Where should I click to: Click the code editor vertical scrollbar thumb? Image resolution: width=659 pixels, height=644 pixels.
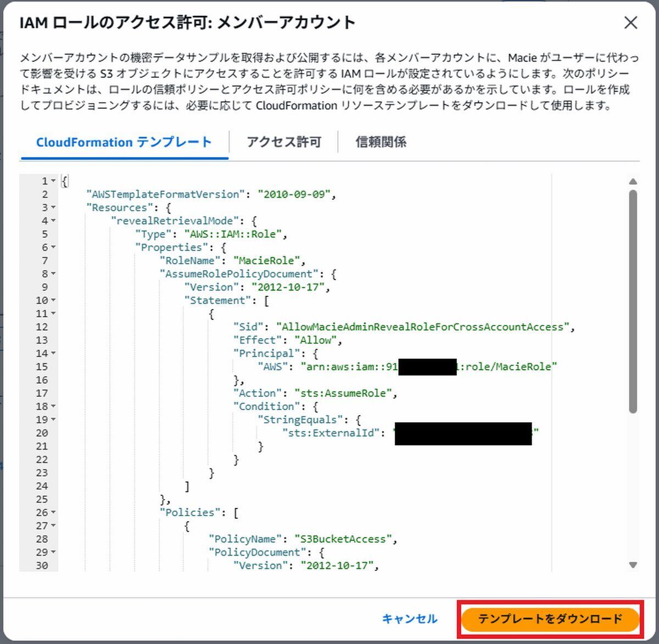point(633,301)
